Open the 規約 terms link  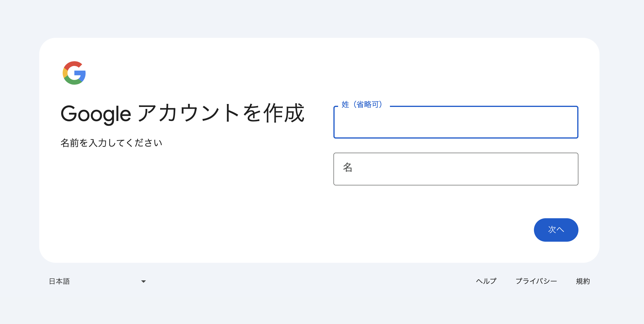583,281
